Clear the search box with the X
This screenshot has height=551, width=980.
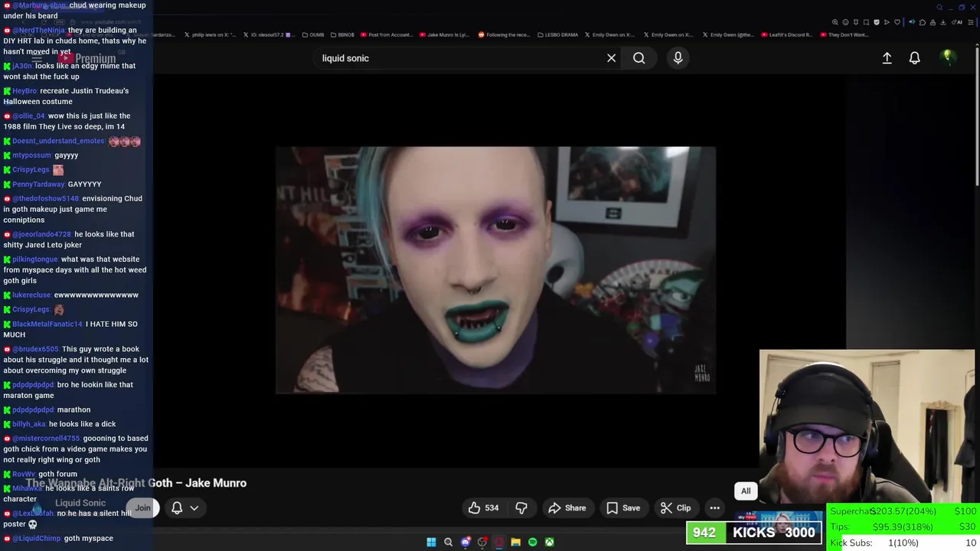click(611, 58)
